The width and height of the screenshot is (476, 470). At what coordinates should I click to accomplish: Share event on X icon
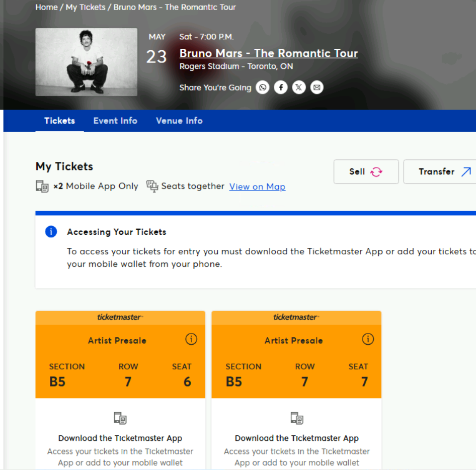299,87
